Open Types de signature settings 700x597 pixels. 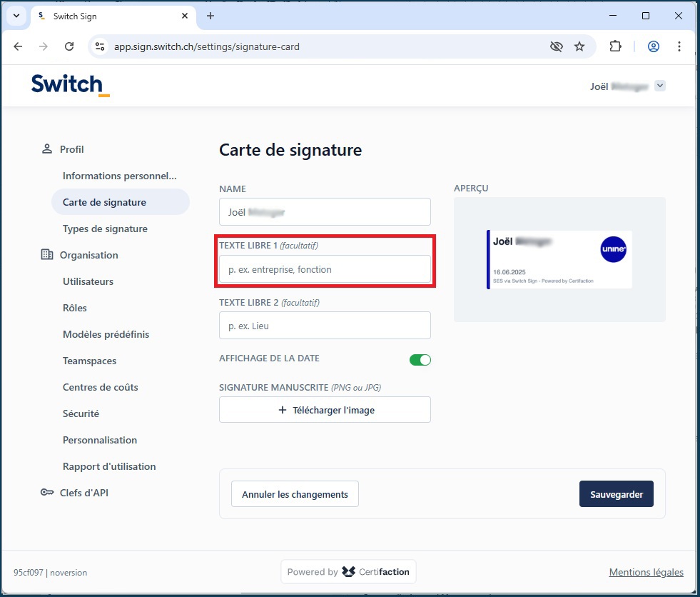tap(105, 229)
